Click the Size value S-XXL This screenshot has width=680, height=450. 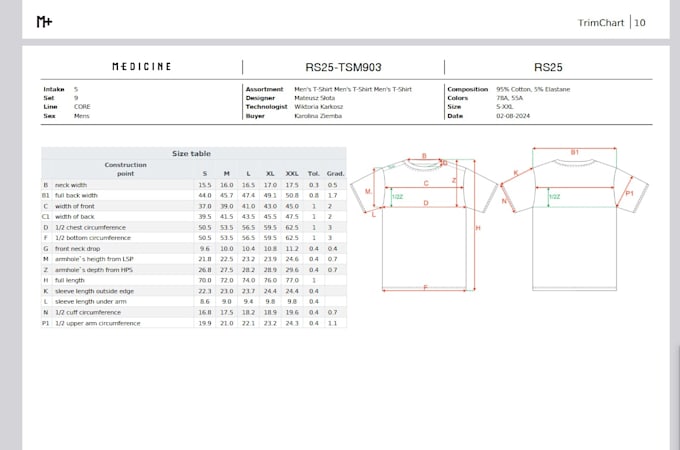tap(505, 107)
